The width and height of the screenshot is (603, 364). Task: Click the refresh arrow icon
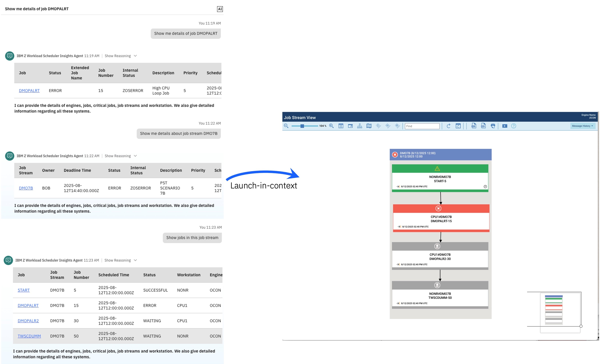448,126
